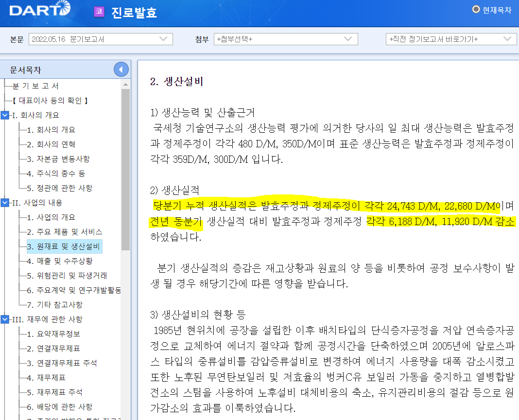Click the document tree vertical scrollbar thumb
Screen dimensions: 519x420
coord(125,170)
